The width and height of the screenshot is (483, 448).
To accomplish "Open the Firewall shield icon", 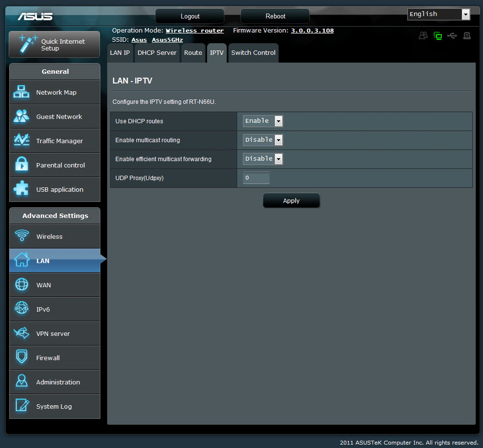I will (21, 358).
